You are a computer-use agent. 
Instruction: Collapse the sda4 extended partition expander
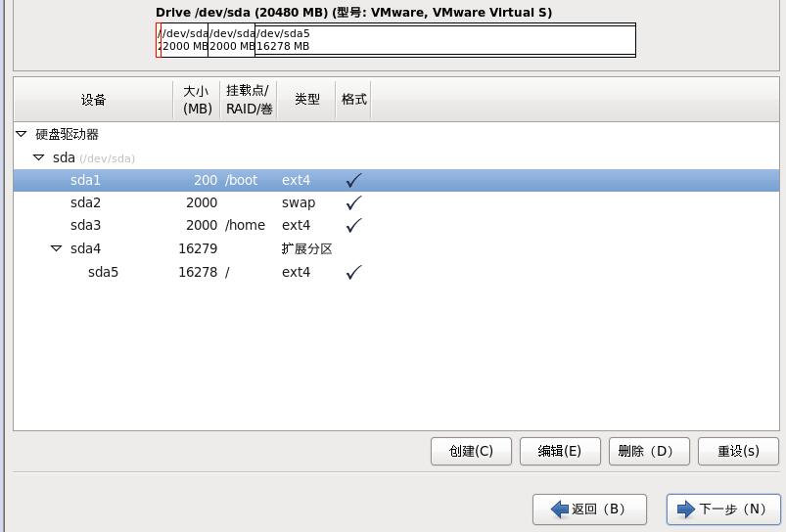click(x=56, y=248)
